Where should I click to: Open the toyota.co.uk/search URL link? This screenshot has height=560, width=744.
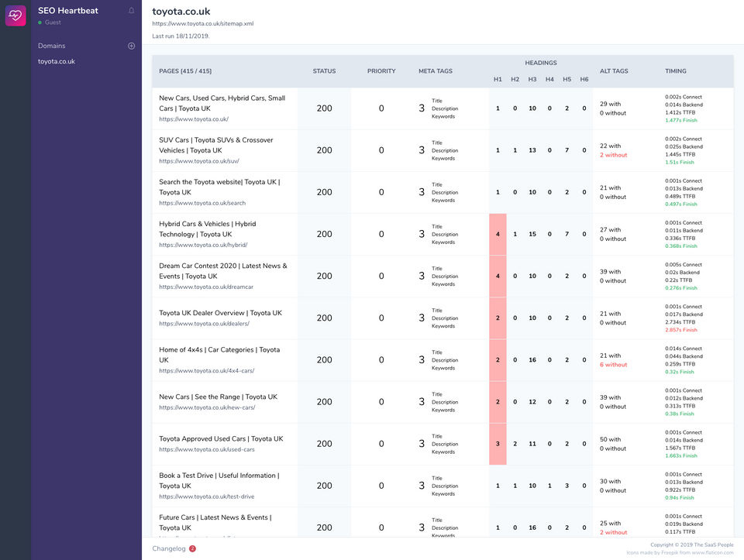[202, 203]
